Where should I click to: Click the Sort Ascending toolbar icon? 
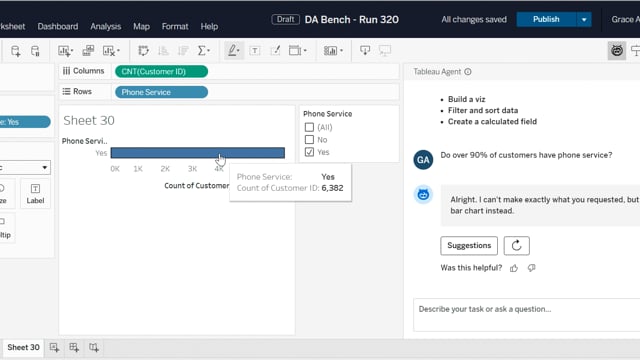pos(163,51)
